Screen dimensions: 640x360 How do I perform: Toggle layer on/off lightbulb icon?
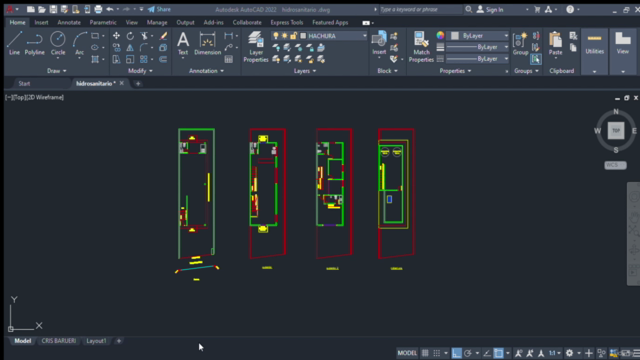coord(276,36)
